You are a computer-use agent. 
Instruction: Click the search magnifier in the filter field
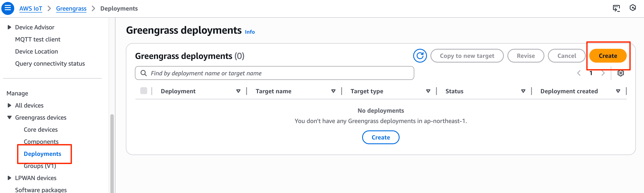pyautogui.click(x=144, y=73)
